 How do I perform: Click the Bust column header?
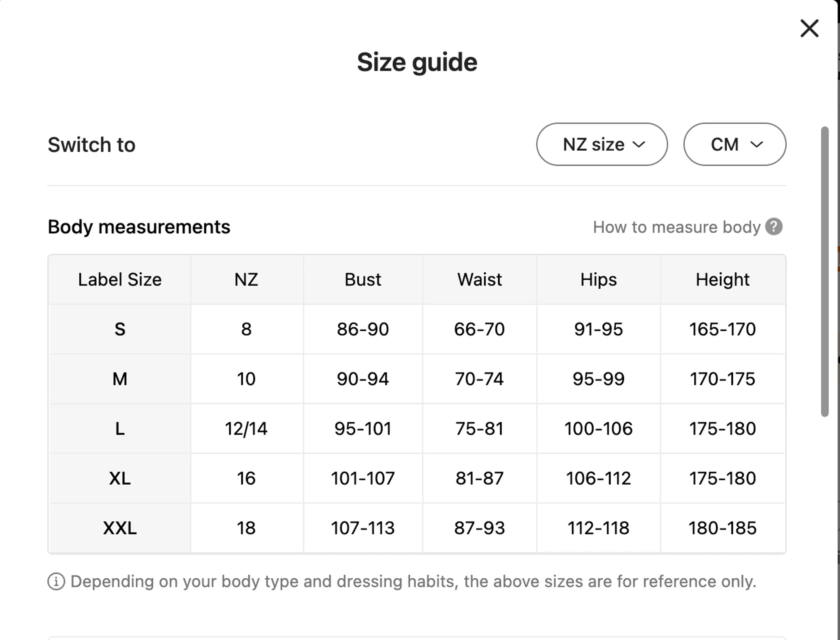(362, 280)
